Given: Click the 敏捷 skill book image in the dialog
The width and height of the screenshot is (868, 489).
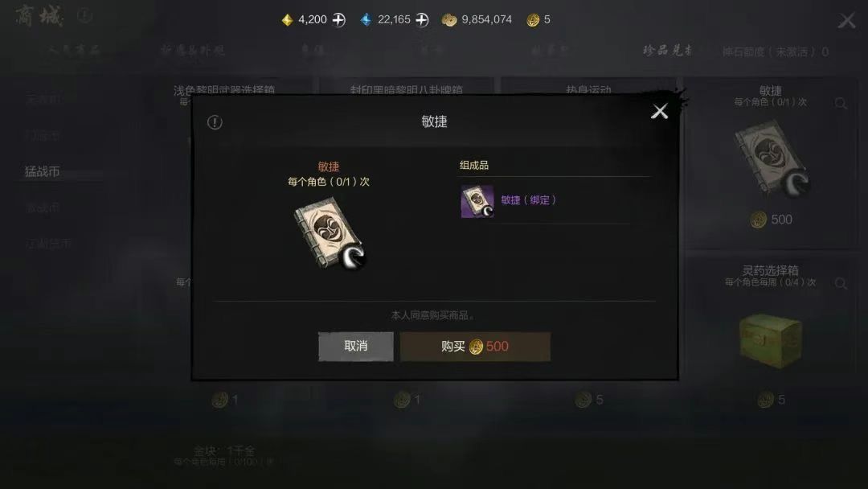Looking at the screenshot, I should (330, 233).
